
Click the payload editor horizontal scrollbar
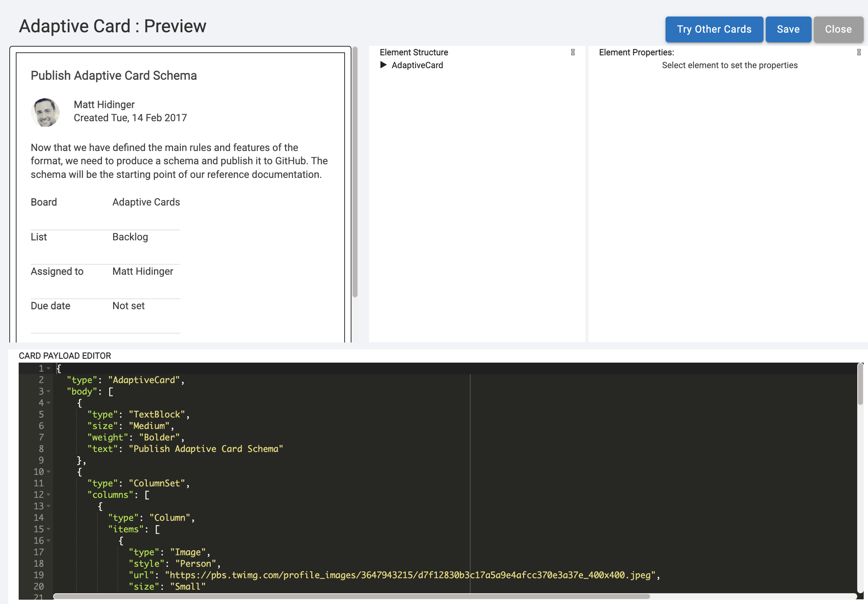(x=351, y=596)
